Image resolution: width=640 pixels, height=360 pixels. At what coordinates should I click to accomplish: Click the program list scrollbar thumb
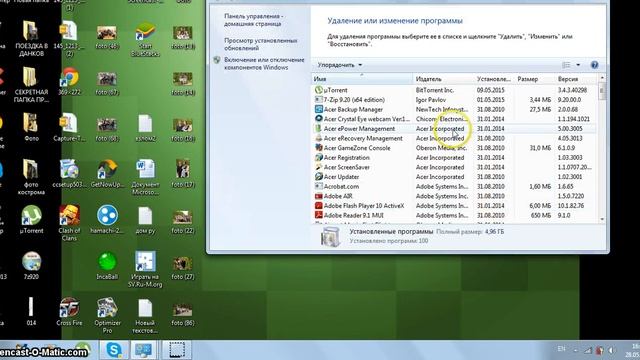pos(602,91)
